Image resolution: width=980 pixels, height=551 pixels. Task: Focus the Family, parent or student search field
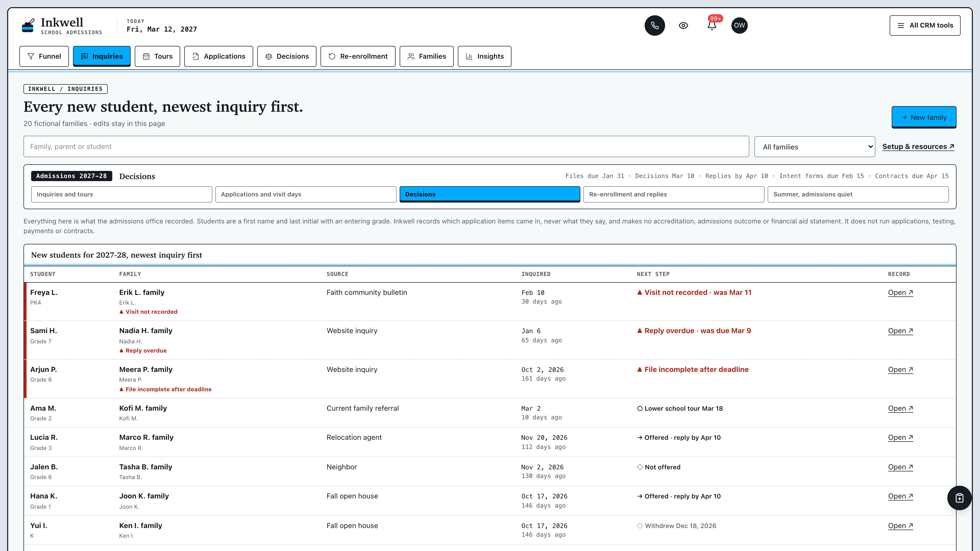(x=386, y=146)
